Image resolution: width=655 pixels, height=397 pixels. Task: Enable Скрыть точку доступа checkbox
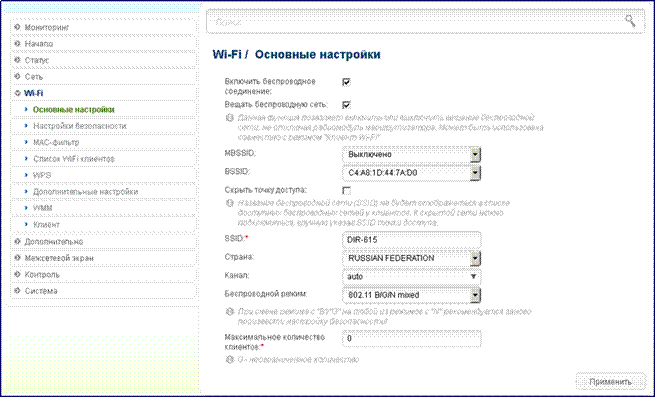pyautogui.click(x=346, y=191)
